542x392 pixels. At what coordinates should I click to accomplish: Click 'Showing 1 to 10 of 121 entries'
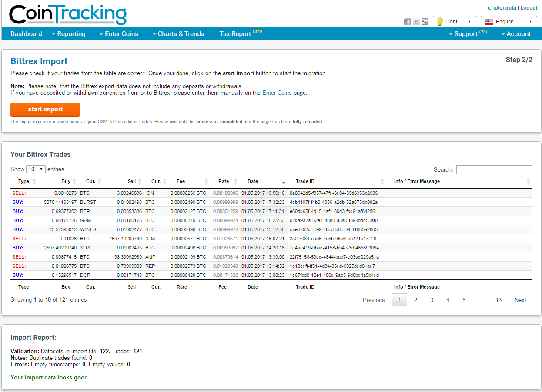[x=49, y=300]
